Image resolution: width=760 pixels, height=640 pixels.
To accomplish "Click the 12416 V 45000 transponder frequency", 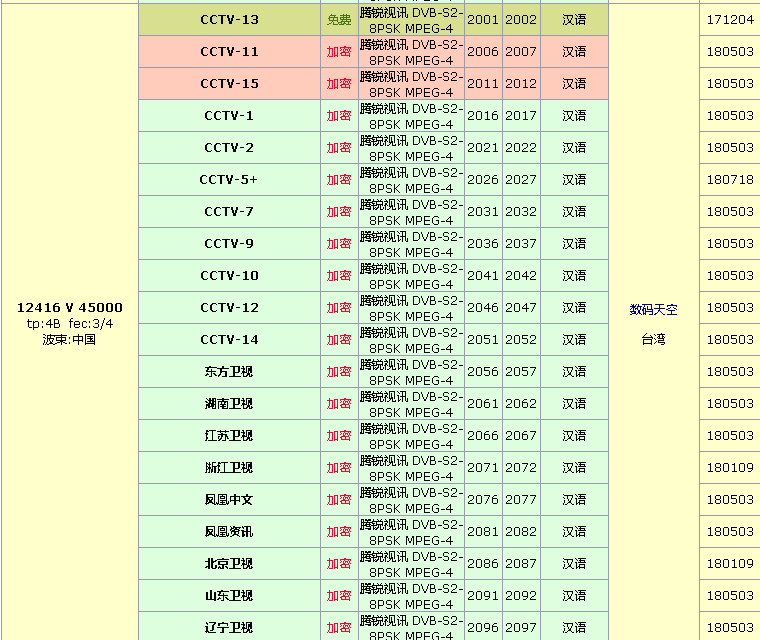I will (x=69, y=307).
